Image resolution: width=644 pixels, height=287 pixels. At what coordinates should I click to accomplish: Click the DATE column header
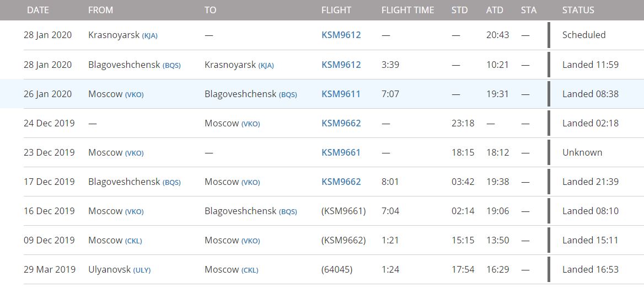tap(38, 10)
